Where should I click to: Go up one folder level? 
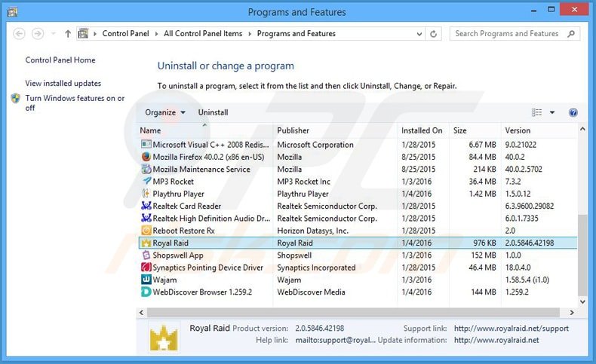pos(68,34)
